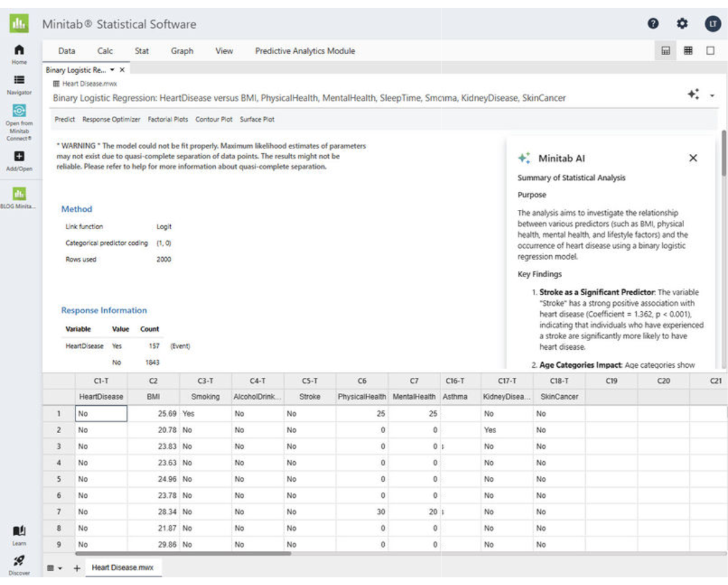This screenshot has height=585, width=728.
Task: Close the Minitab AI panel
Action: pos(693,158)
